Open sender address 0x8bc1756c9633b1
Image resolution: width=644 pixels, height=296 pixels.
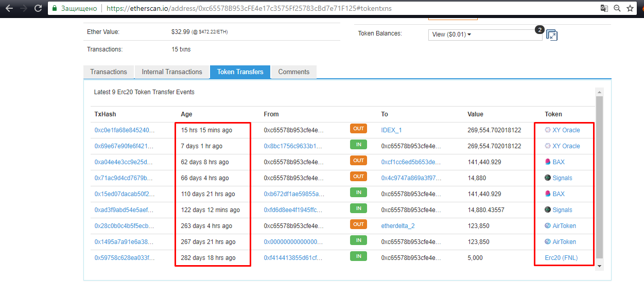pyautogui.click(x=293, y=146)
